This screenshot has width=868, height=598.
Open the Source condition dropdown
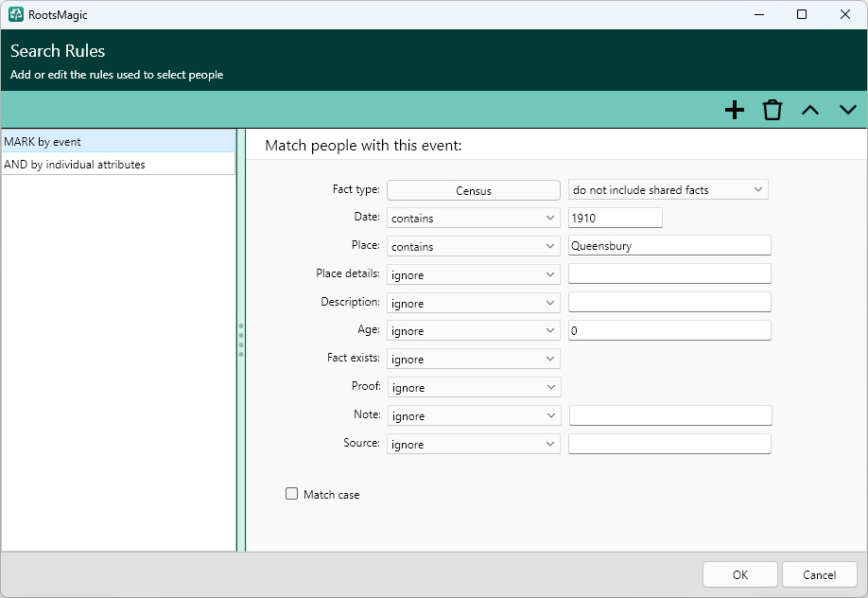click(x=474, y=444)
